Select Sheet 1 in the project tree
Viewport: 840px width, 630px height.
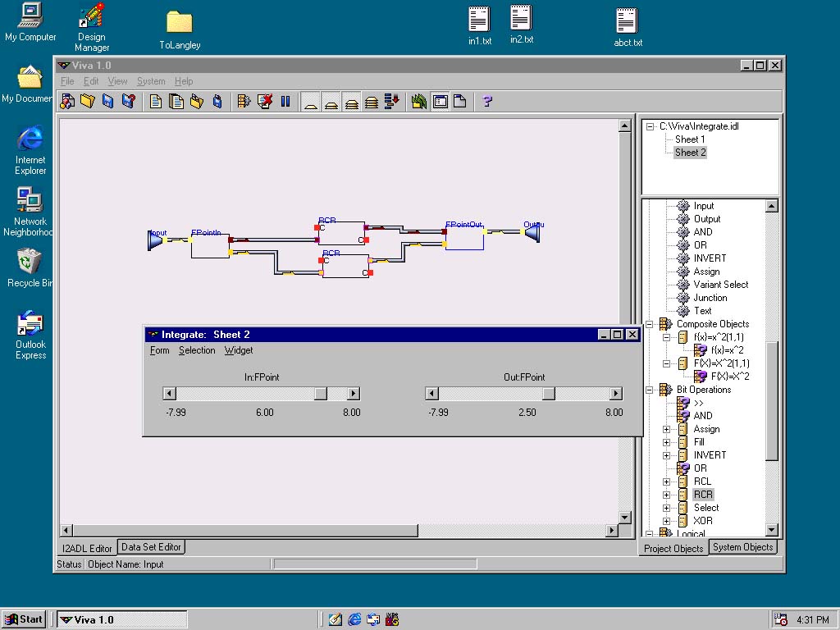(690, 139)
